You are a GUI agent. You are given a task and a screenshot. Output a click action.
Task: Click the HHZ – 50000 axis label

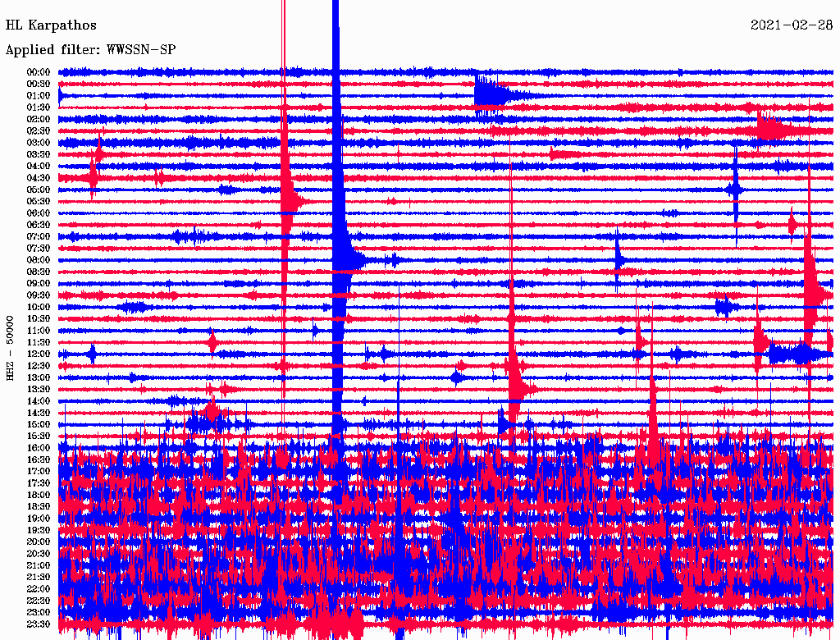tap(10, 348)
